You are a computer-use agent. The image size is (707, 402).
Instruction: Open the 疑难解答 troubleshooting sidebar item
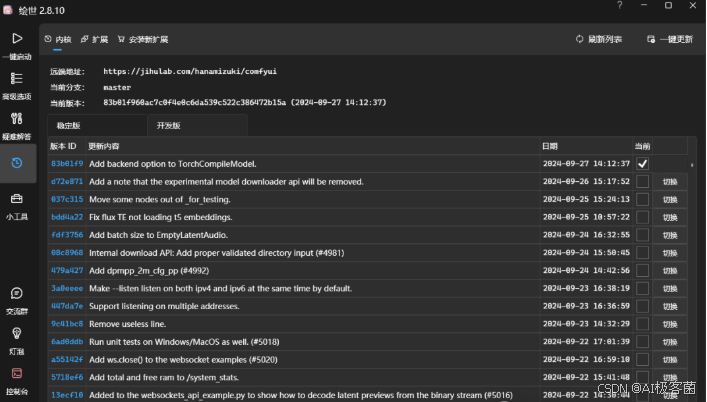(17, 126)
